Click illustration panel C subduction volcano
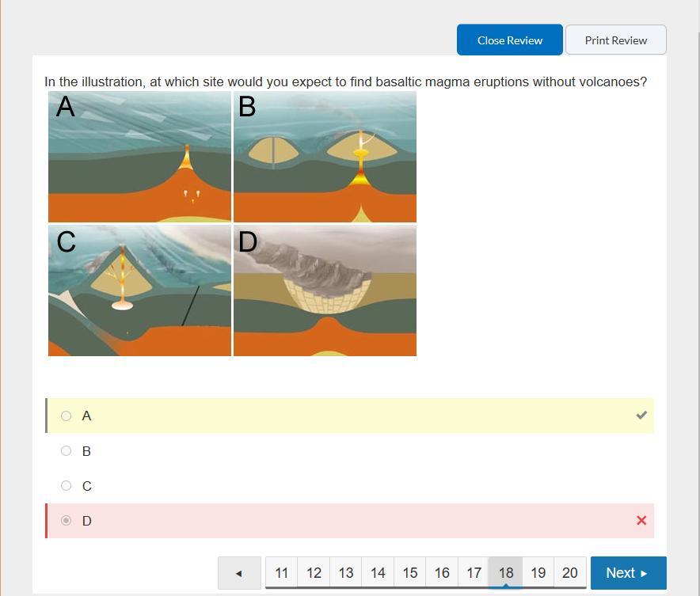This screenshot has width=700, height=596. tap(139, 290)
